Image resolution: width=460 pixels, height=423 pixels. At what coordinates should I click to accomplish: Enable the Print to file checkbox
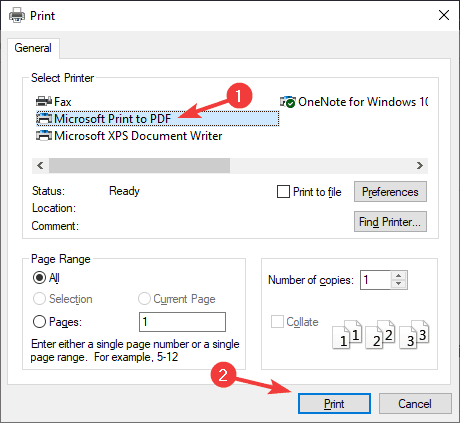(283, 192)
